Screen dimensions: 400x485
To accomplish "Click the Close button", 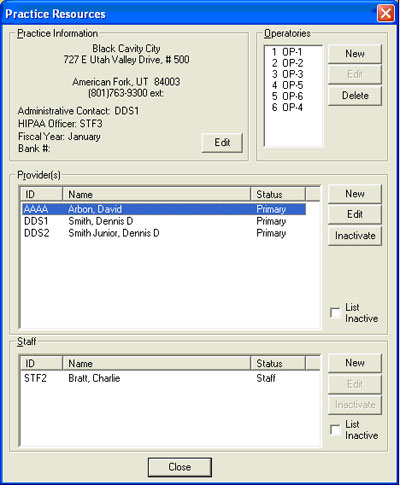I will (x=180, y=467).
